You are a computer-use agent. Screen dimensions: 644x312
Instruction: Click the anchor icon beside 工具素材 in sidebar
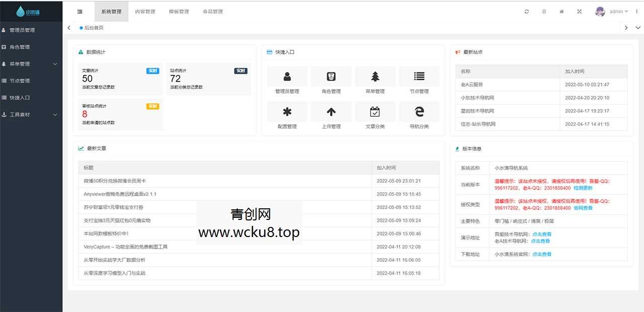coord(5,114)
